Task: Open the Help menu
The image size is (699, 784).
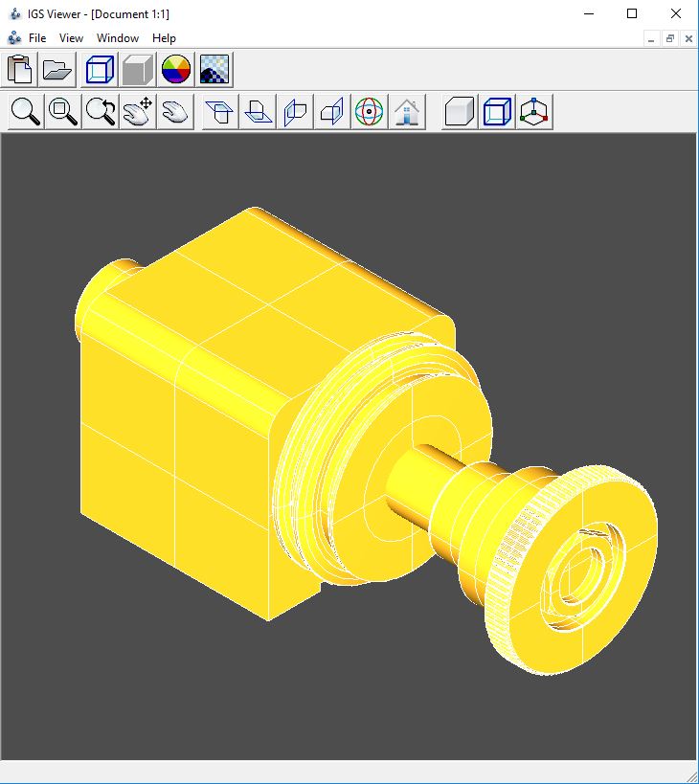Action: pos(164,38)
